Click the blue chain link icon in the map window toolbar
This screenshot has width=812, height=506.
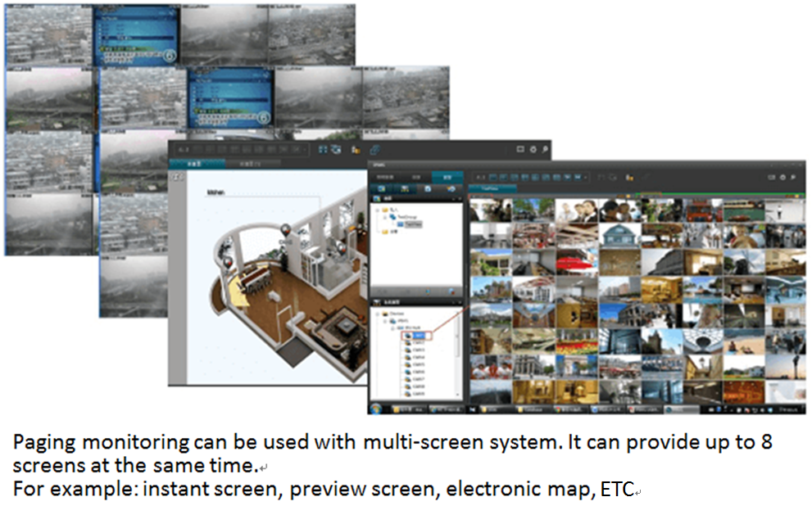(x=374, y=150)
